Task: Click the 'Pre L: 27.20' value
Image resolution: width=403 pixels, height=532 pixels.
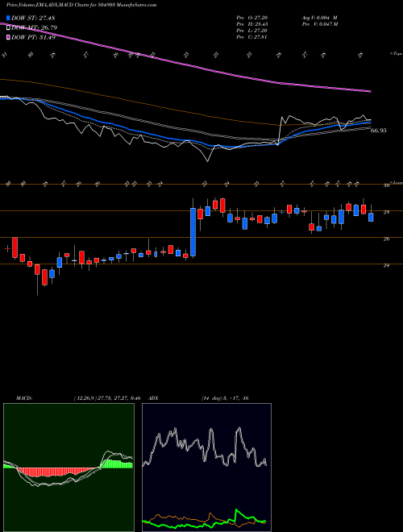Action: click(251, 31)
